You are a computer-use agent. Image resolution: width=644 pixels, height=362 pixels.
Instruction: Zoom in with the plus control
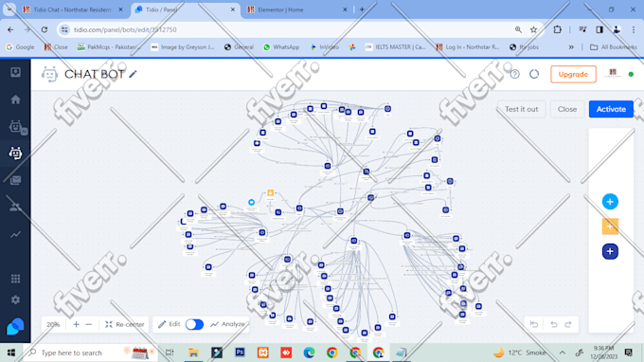point(76,324)
